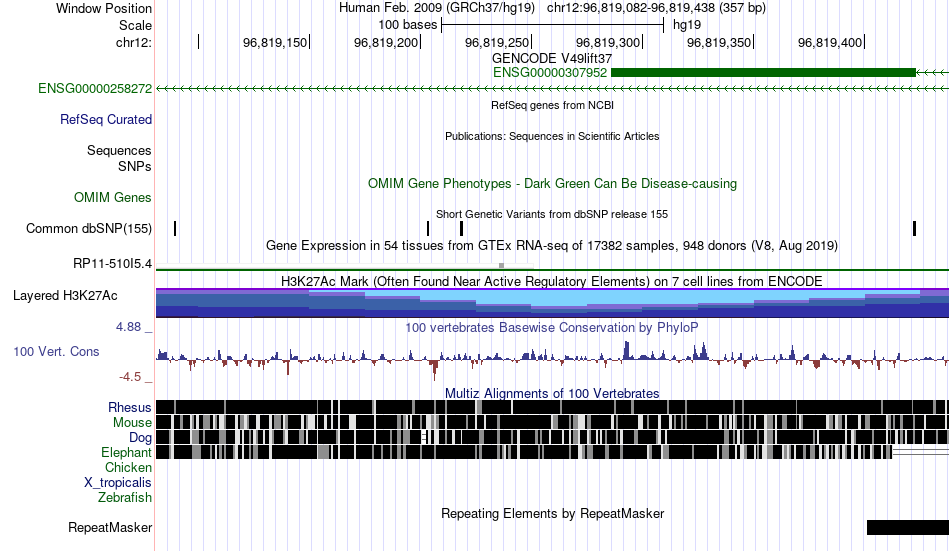Click the Dog alignment row label
Image resolution: width=950 pixels, height=551 pixels.
point(141,438)
